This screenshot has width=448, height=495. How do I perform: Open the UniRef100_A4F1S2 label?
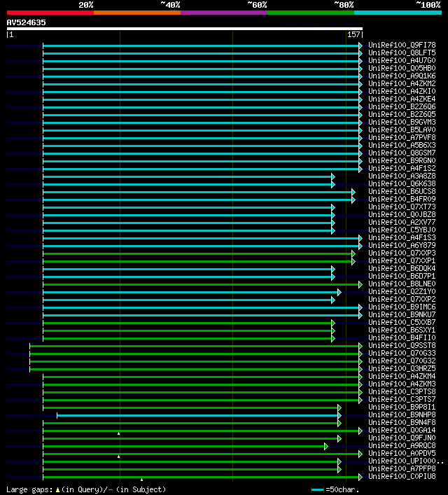[402, 168]
